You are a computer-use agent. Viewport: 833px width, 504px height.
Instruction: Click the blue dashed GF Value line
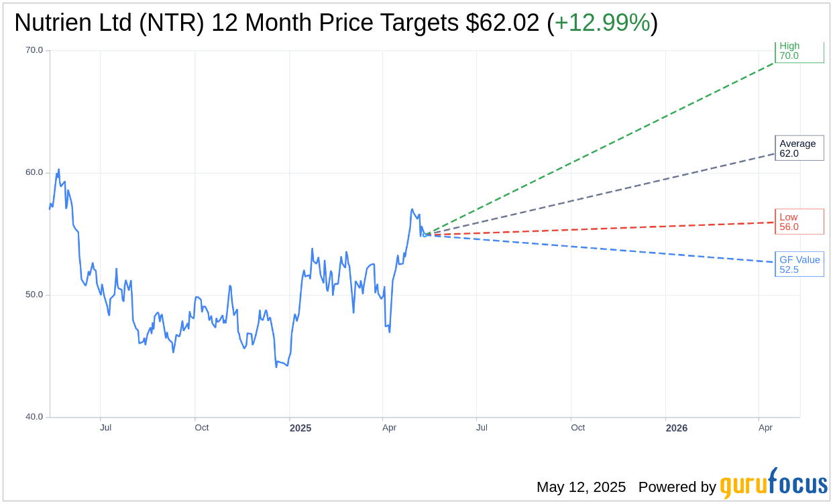coord(600,249)
